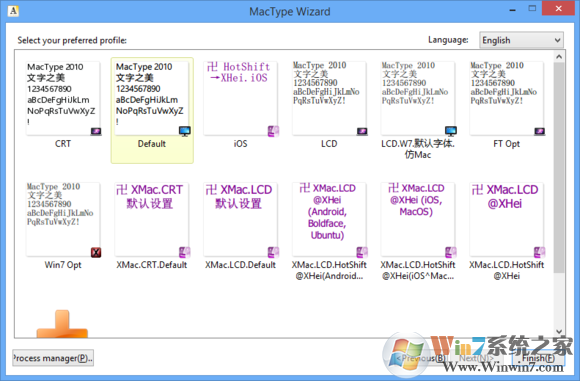Image resolution: width=580 pixels, height=381 pixels.
Task: Click MacType app icon in title bar
Action: (x=13, y=11)
